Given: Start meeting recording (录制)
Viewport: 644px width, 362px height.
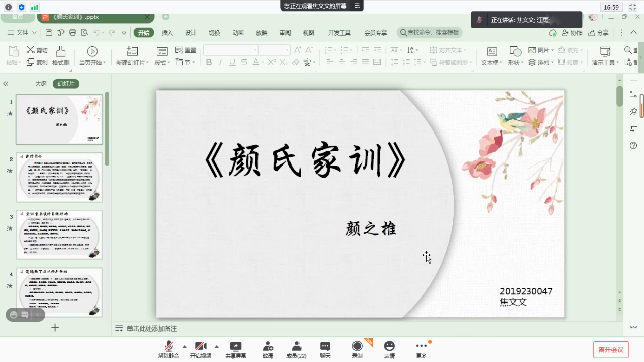Looking at the screenshot, I should coord(357,347).
